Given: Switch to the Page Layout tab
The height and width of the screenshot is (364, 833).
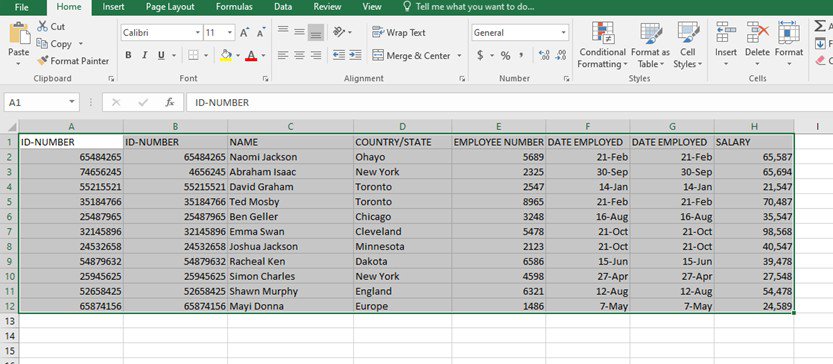Looking at the screenshot, I should (170, 7).
